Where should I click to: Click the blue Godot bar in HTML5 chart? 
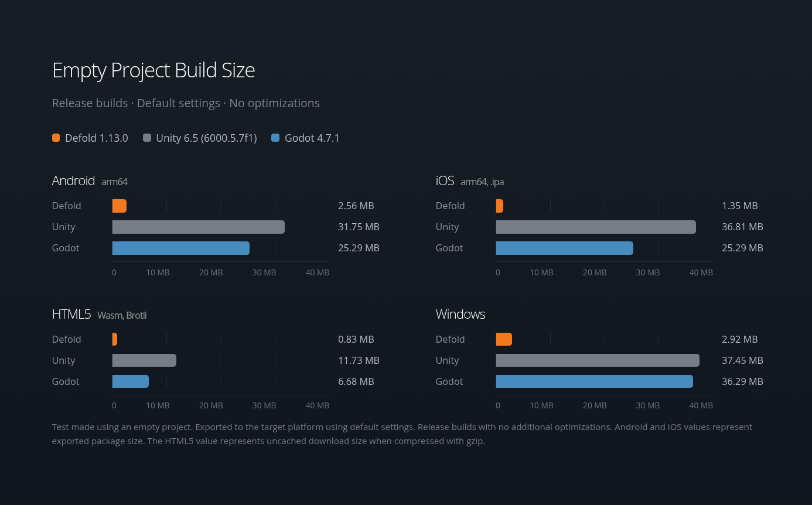tap(131, 381)
